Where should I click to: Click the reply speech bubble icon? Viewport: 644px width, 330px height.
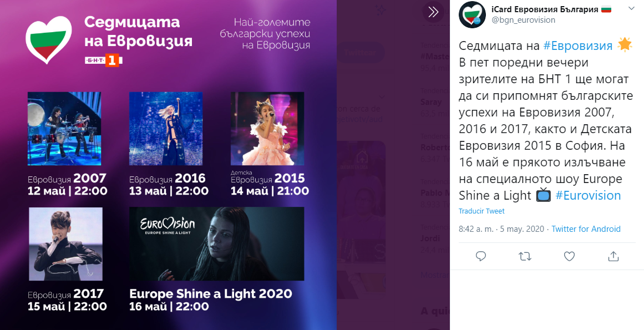pos(480,257)
